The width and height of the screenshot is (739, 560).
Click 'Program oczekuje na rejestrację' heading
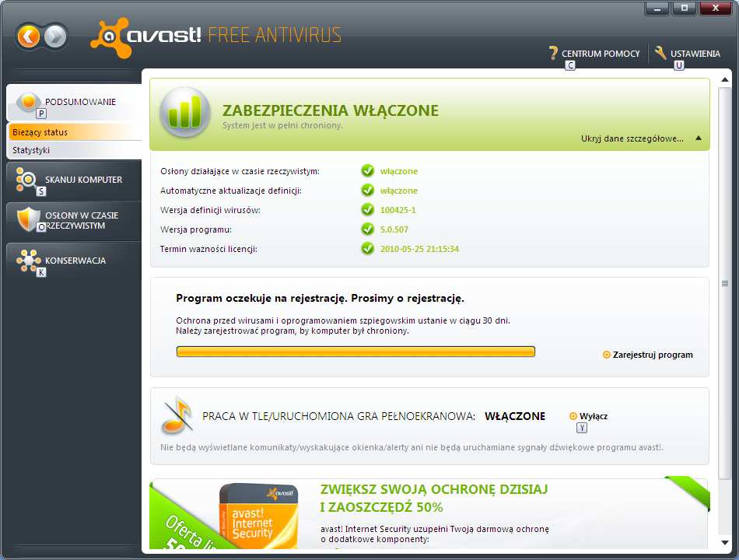coord(320,298)
